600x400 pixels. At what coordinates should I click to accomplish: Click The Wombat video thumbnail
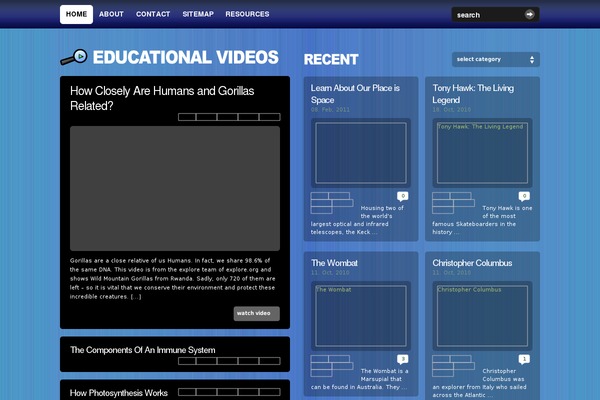[361, 316]
